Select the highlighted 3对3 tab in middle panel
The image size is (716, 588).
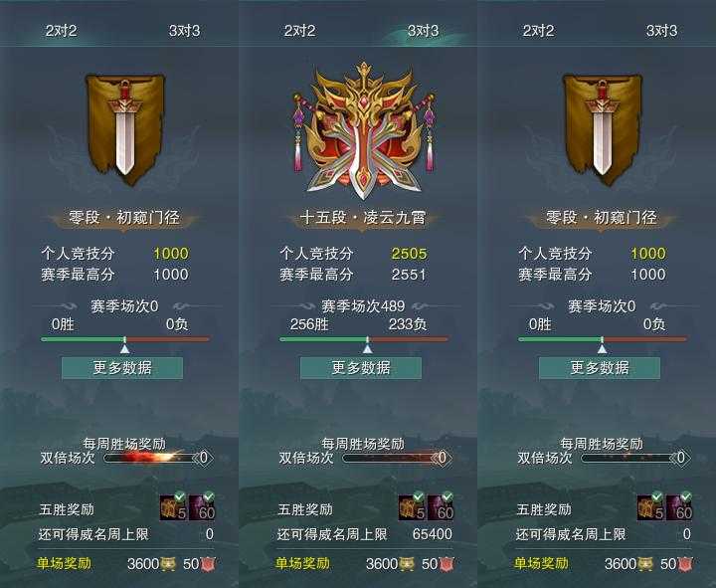tap(424, 31)
